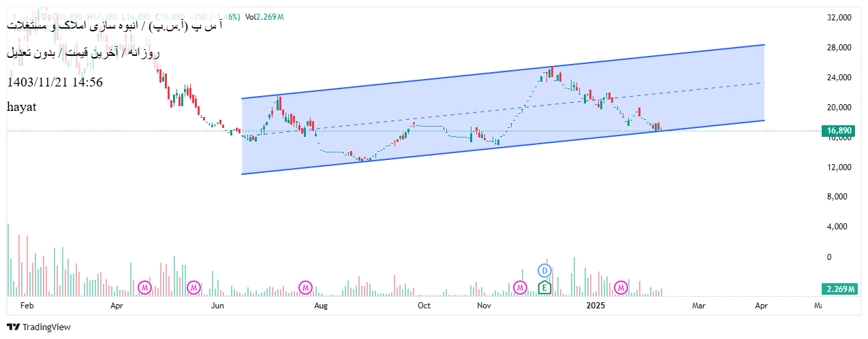
Task: Click the Nov time axis label
Action: (x=484, y=306)
